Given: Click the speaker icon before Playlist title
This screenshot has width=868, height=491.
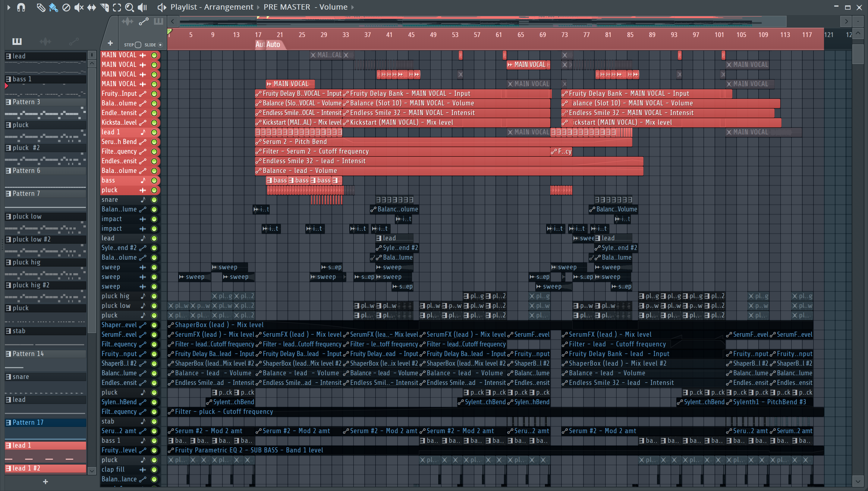Looking at the screenshot, I should (162, 7).
